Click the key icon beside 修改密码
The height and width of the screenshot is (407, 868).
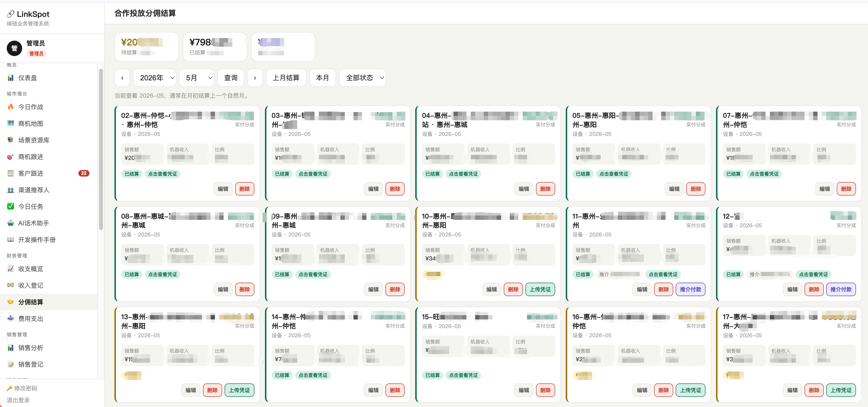9,388
